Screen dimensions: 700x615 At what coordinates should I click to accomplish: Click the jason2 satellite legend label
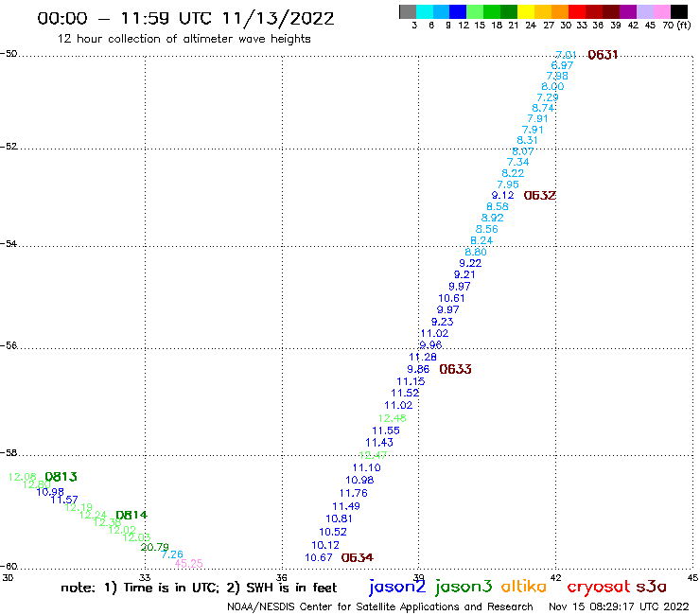pos(397,588)
